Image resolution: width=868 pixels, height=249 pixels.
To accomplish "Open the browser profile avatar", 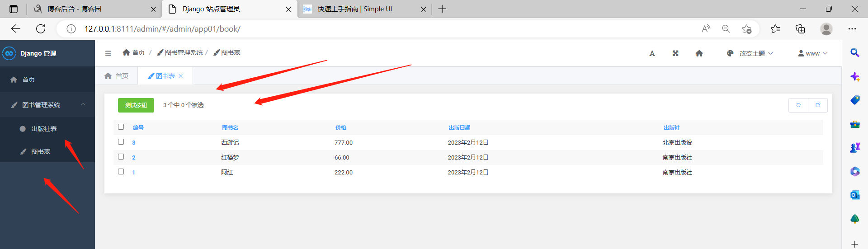I will pyautogui.click(x=826, y=29).
